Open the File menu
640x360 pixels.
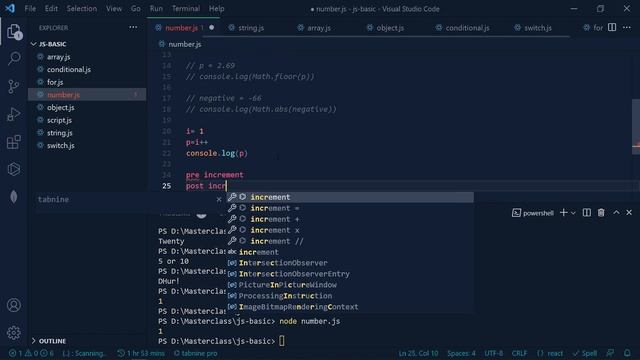pos(30,9)
